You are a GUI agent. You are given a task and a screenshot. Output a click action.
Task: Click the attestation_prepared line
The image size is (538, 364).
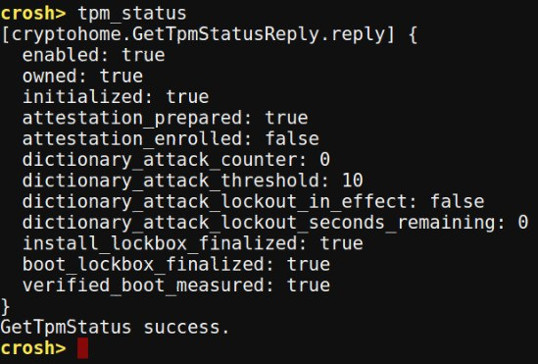(x=165, y=118)
